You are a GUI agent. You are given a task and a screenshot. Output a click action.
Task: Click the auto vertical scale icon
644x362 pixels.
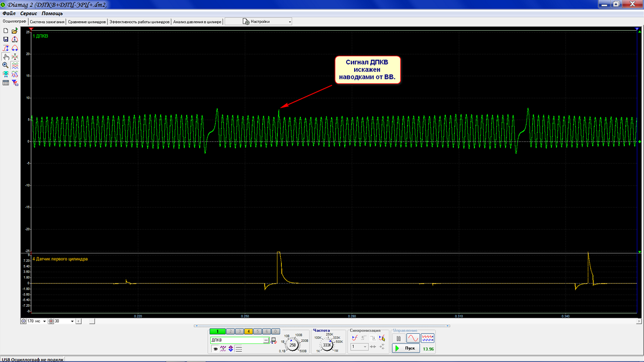pos(15,39)
